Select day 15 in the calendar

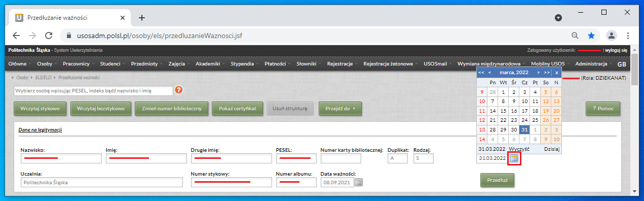pos(503,111)
